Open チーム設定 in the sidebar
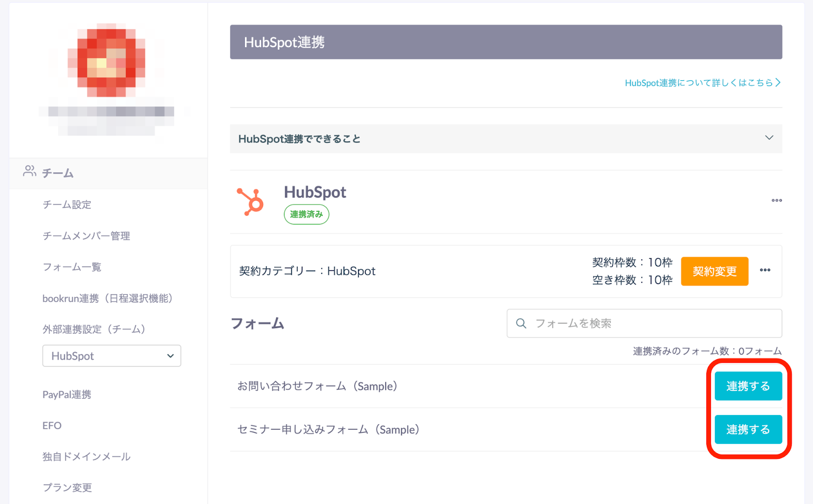The width and height of the screenshot is (813, 504). (67, 205)
